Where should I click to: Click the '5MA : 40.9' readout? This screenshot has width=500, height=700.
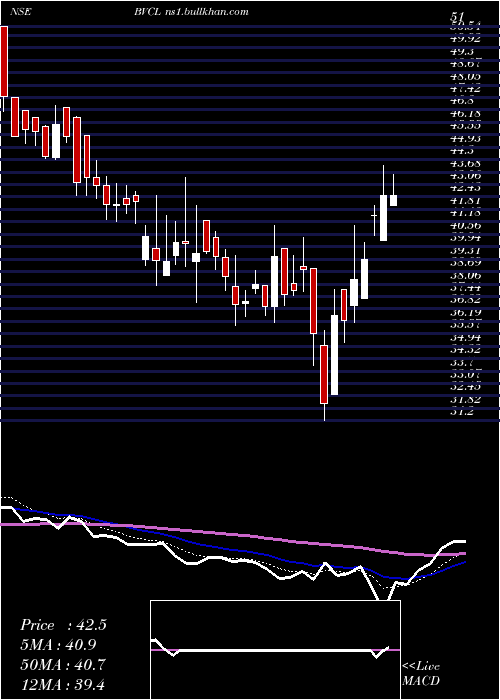[x=58, y=645]
